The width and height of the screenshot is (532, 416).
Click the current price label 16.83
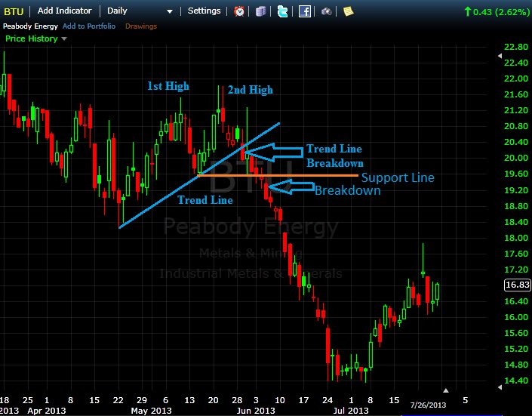tap(518, 285)
